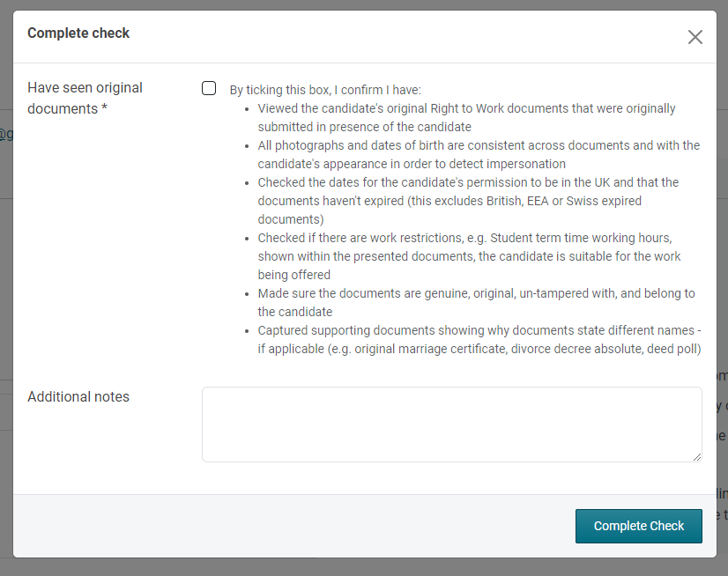Click the bullet about photographs and dates of birth
The image size is (728, 576).
click(479, 154)
